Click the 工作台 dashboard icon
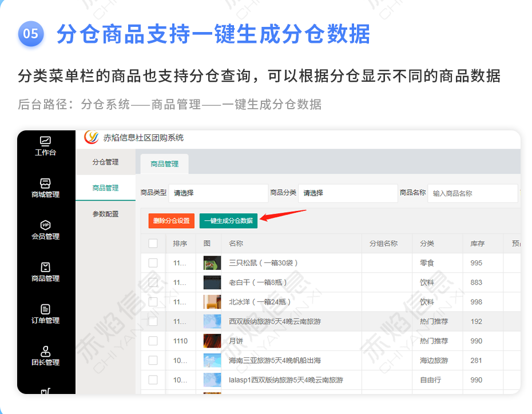 [45, 141]
